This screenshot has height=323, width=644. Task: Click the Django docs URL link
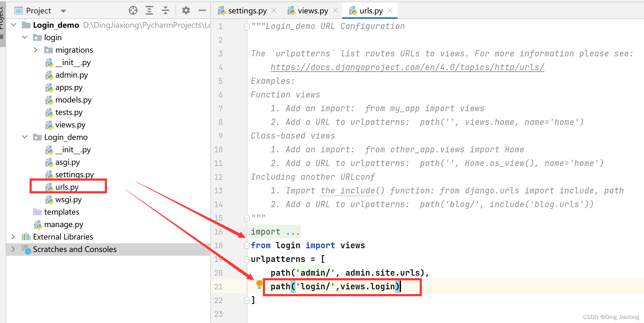pyautogui.click(x=407, y=67)
